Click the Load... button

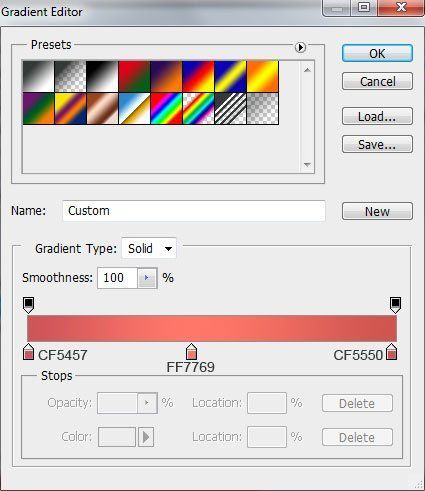click(x=377, y=116)
